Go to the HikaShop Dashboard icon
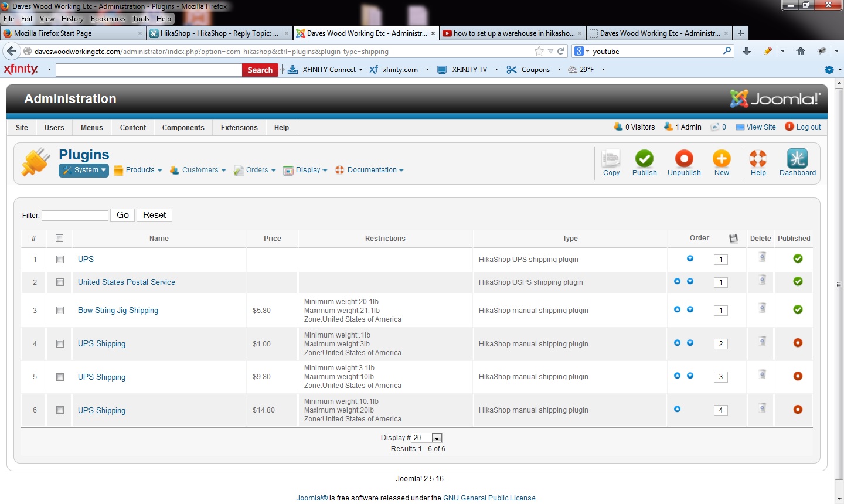This screenshot has height=504, width=844. click(x=797, y=158)
